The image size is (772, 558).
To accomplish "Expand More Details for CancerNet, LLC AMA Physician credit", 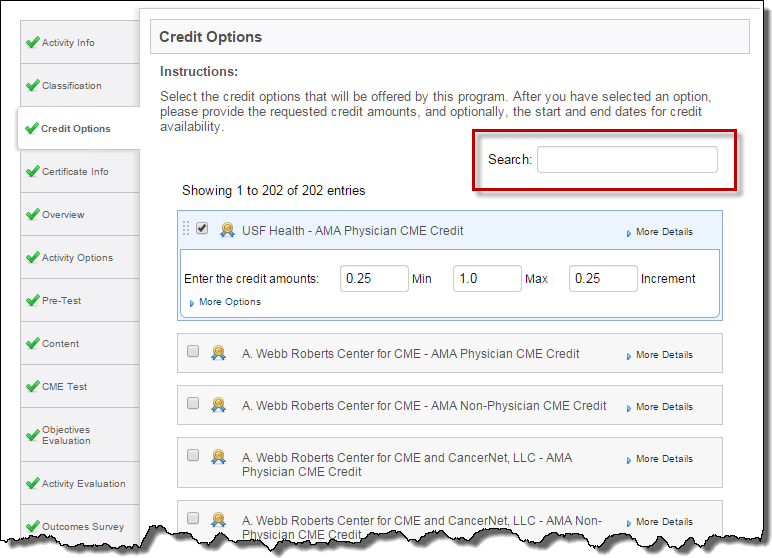I will click(659, 459).
